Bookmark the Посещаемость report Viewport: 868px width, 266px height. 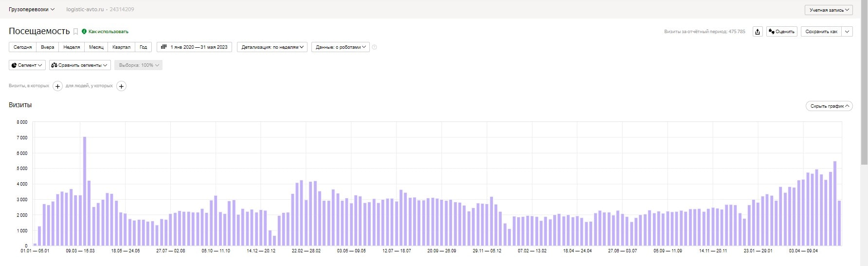tap(75, 32)
